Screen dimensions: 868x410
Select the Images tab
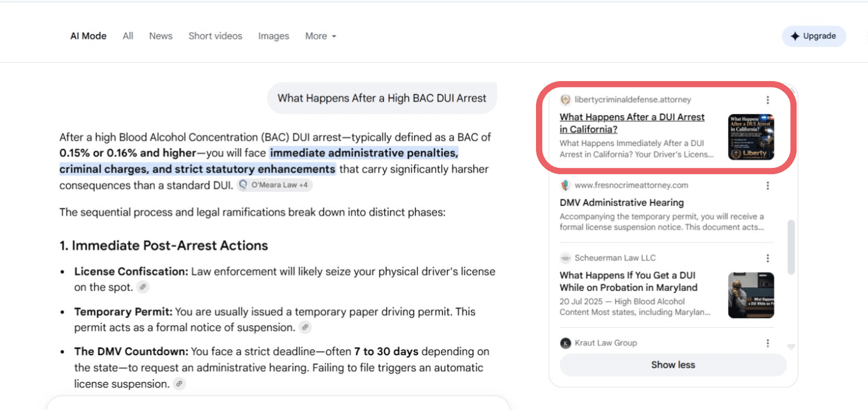(x=274, y=36)
